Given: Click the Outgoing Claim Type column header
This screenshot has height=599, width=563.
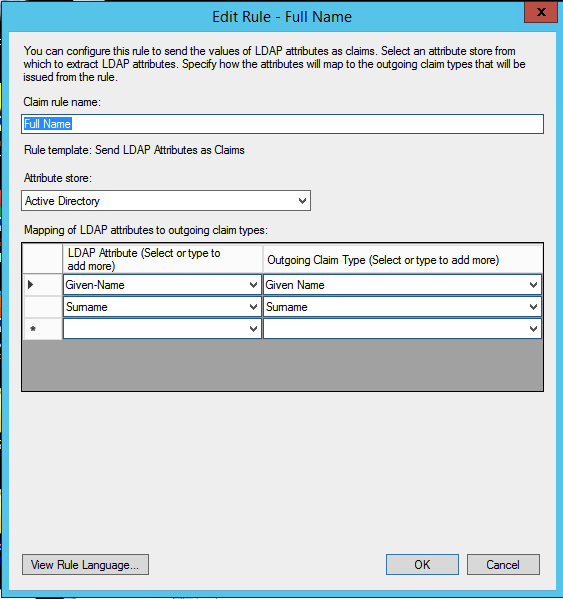Looking at the screenshot, I should point(403,259).
